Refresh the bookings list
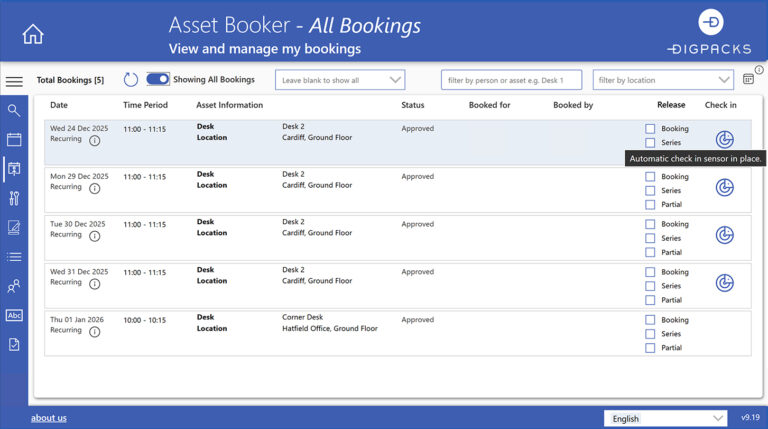 click(131, 80)
